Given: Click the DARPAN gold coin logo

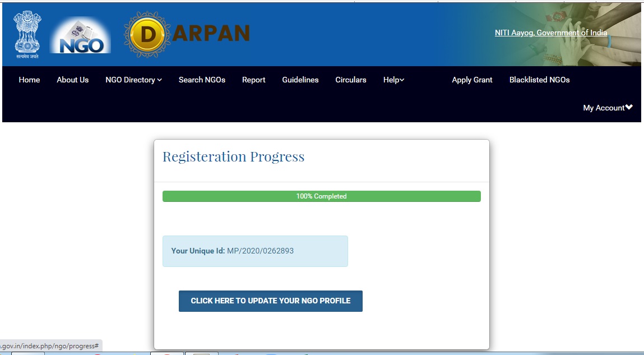Looking at the screenshot, I should tap(147, 35).
